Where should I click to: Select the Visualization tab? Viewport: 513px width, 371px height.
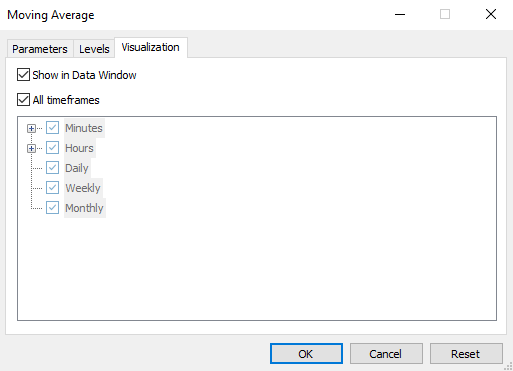tap(151, 47)
